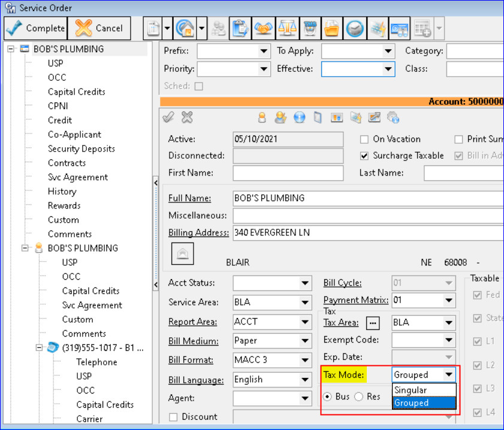
Task: Toggle the Discount checkbox
Action: (x=174, y=417)
